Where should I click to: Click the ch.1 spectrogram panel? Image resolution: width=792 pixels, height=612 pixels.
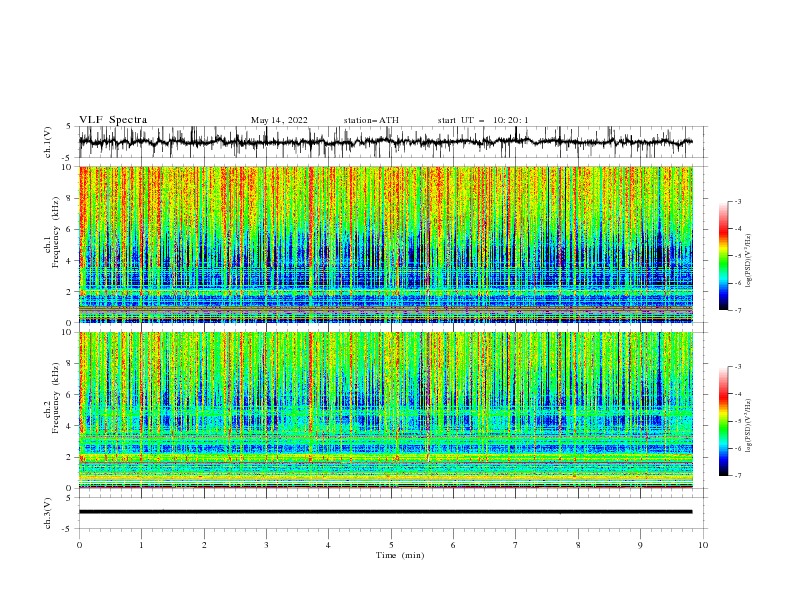point(385,244)
